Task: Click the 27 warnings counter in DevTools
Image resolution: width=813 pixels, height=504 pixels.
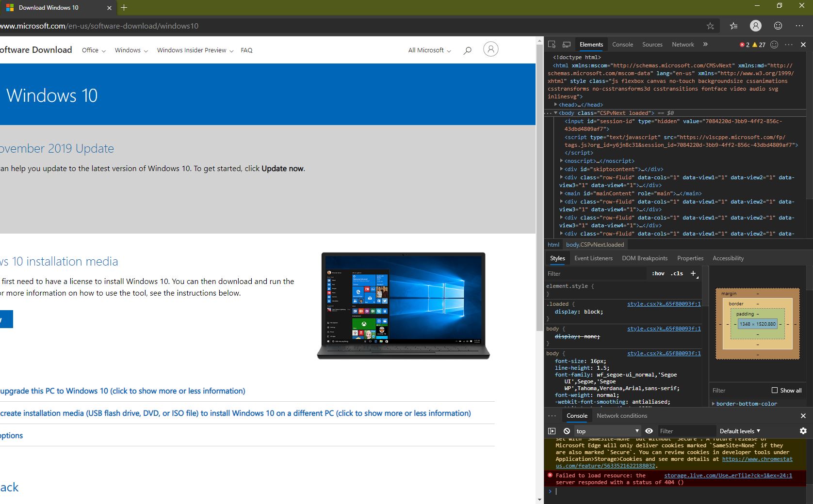Action: [760, 44]
